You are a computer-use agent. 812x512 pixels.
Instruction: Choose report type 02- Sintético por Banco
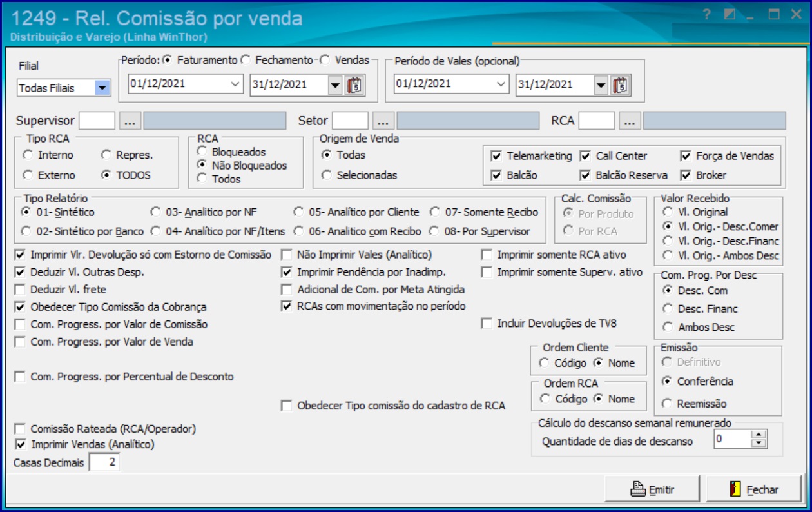coord(83,231)
